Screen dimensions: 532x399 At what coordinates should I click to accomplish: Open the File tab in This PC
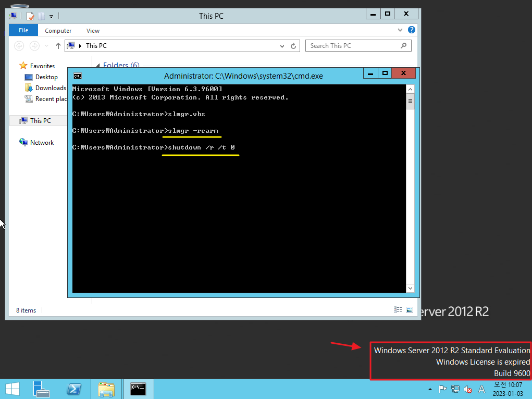[x=23, y=30]
